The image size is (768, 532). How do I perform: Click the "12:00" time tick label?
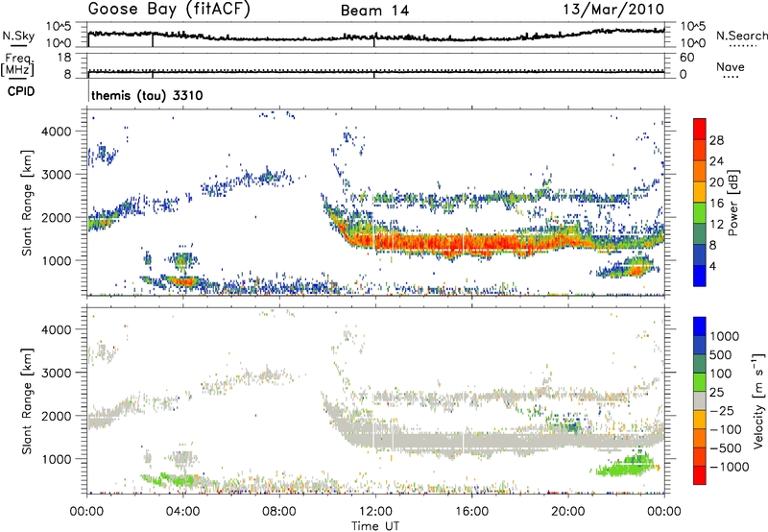point(375,512)
